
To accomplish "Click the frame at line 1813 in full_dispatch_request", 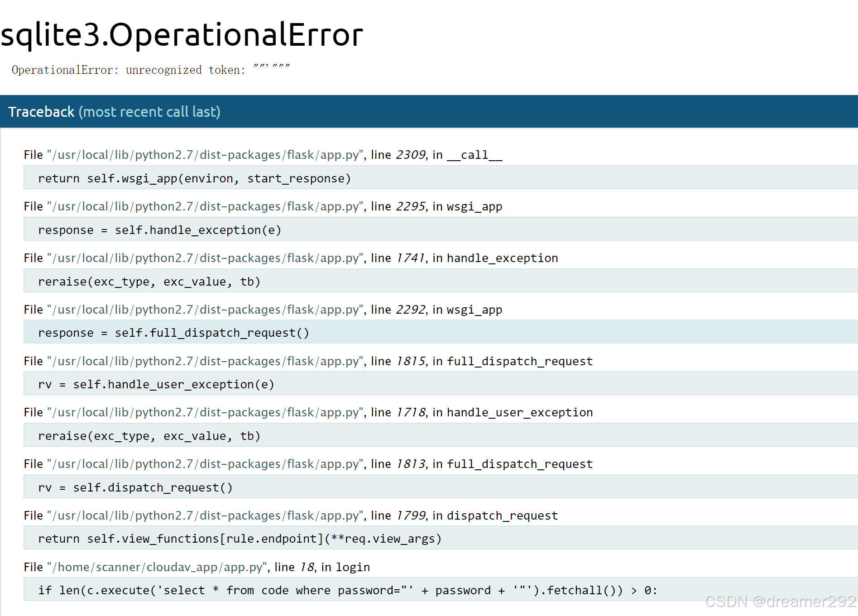I will click(308, 464).
